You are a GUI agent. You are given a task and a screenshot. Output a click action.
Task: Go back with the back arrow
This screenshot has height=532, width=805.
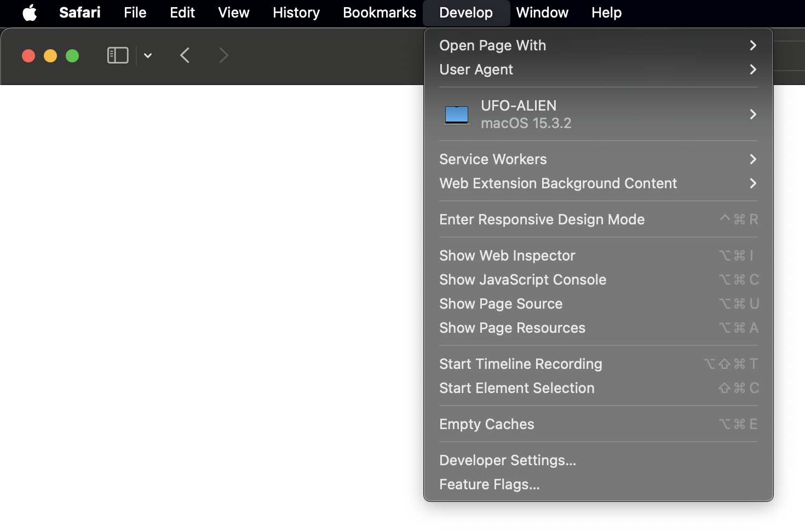point(185,55)
